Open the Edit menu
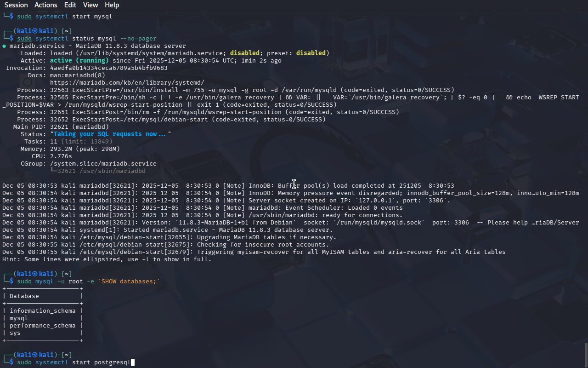 coord(70,5)
